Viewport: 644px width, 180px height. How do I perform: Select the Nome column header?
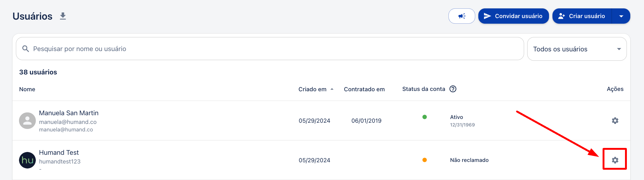pos(27,89)
